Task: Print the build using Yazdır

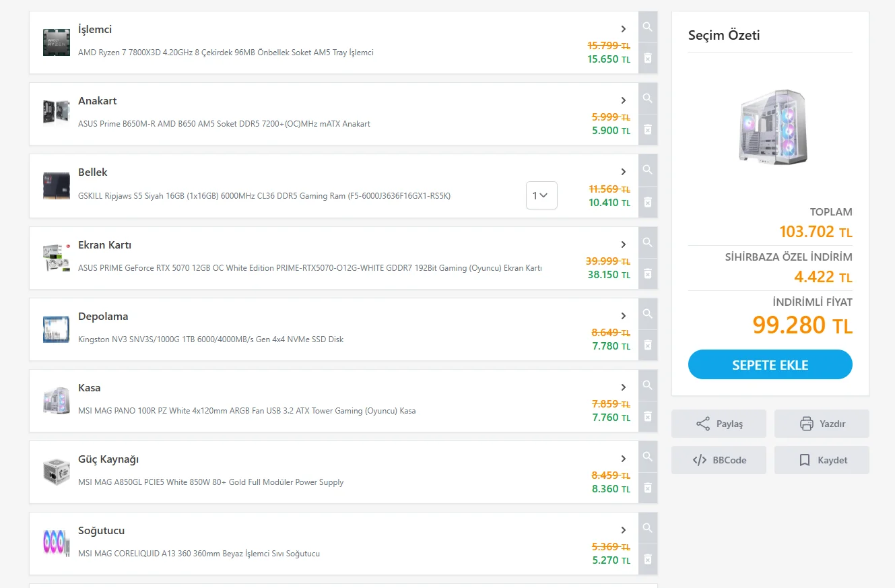Action: [x=822, y=424]
